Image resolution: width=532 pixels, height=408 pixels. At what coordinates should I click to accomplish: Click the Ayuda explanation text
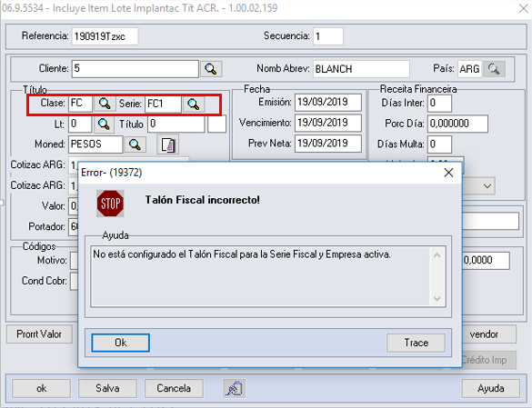tap(242, 254)
